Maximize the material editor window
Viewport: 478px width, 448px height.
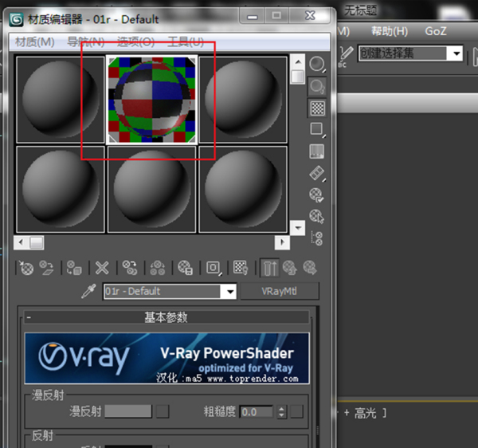(276, 16)
